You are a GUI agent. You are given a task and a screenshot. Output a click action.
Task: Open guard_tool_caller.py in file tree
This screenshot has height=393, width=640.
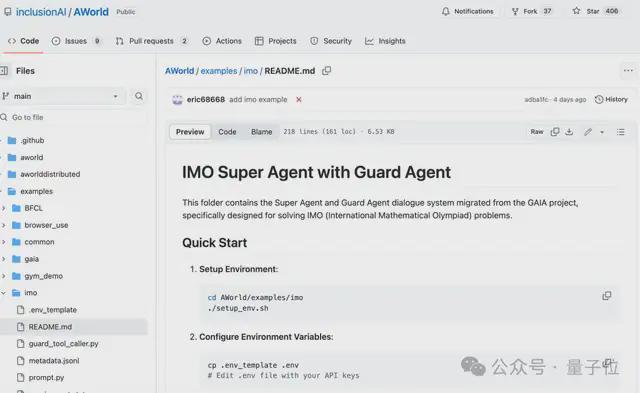point(63,344)
